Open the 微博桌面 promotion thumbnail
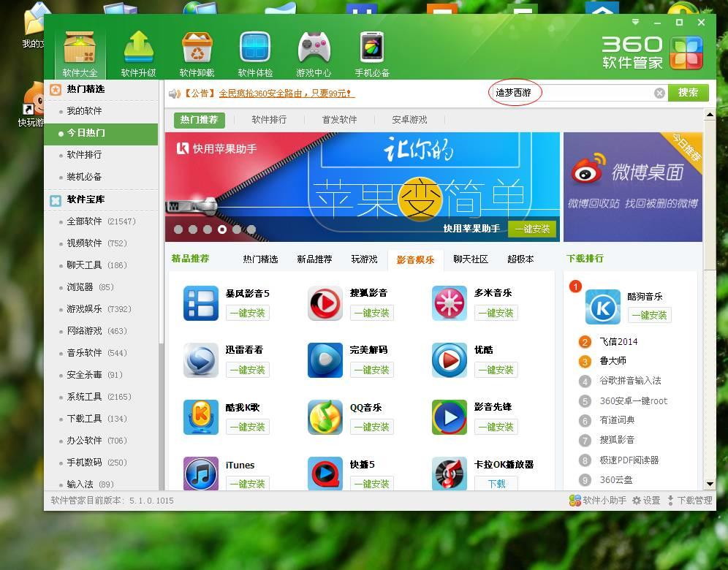This screenshot has width=728, height=570. 633,187
